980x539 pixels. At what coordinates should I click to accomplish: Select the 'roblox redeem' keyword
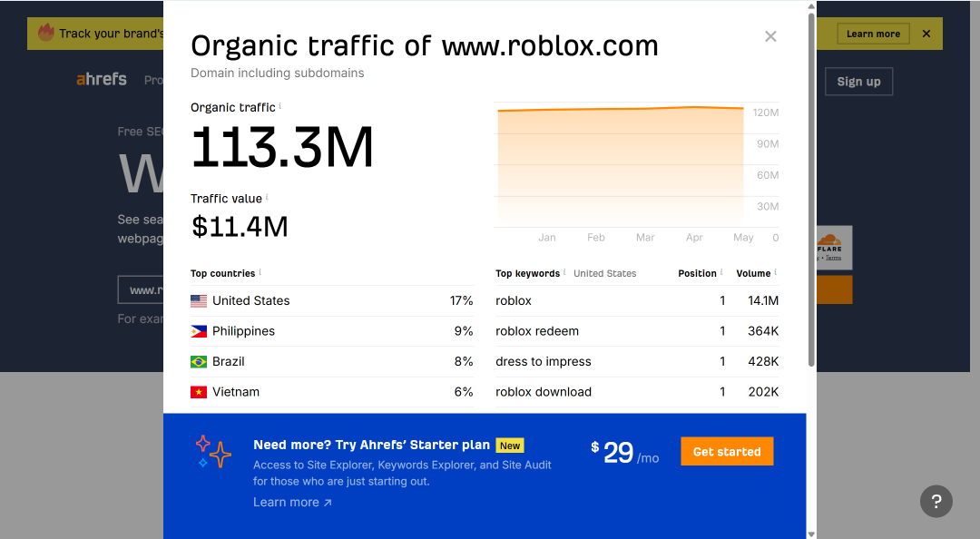(x=537, y=331)
